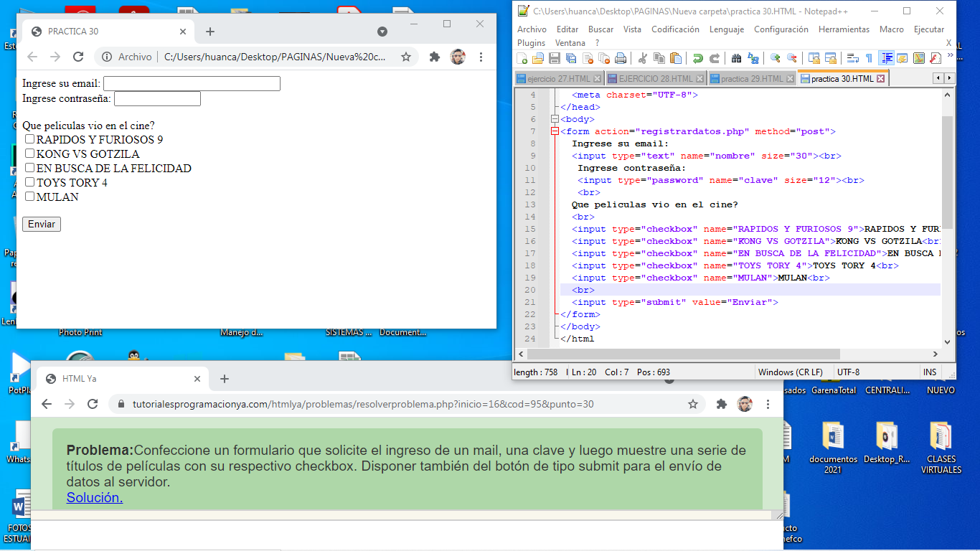Bookmark the PRACTICA 30 page with star
This screenshot has height=551, width=980.
click(406, 57)
